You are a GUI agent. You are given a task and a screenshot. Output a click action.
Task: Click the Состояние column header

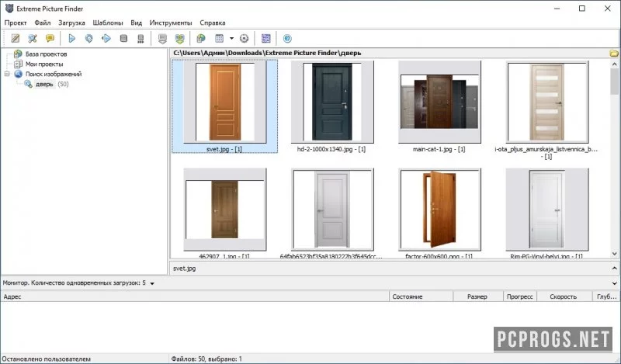pos(421,296)
